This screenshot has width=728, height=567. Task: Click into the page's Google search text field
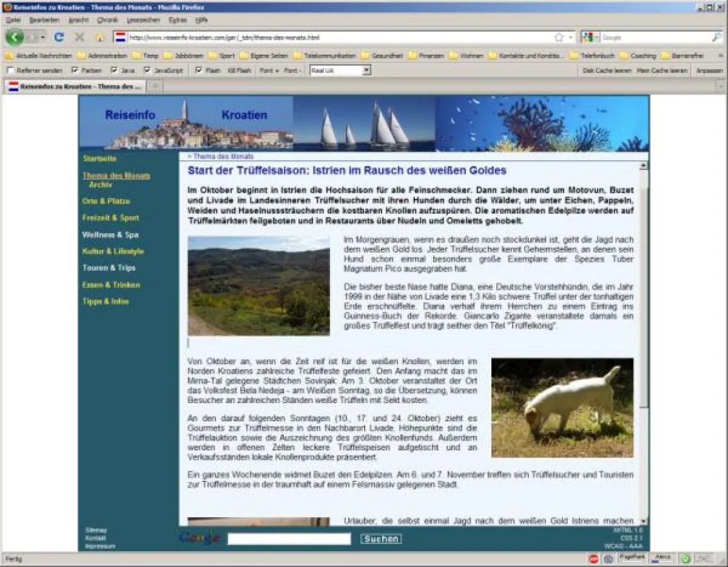click(x=288, y=539)
